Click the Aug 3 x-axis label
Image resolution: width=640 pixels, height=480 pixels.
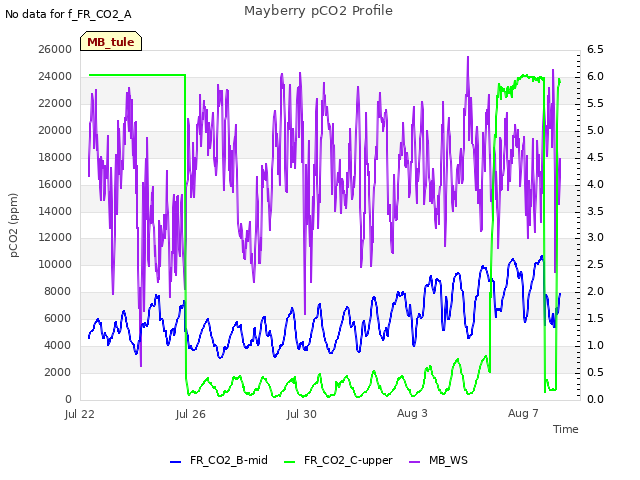412,413
